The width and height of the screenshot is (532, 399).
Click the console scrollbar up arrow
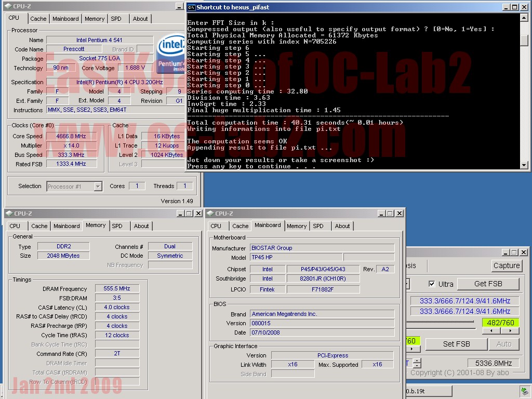tap(524, 18)
